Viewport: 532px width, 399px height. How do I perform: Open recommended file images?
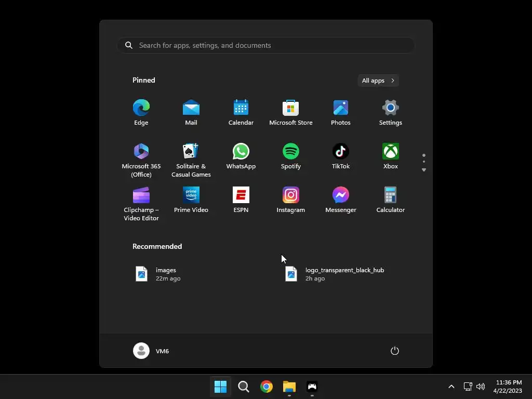(158, 274)
